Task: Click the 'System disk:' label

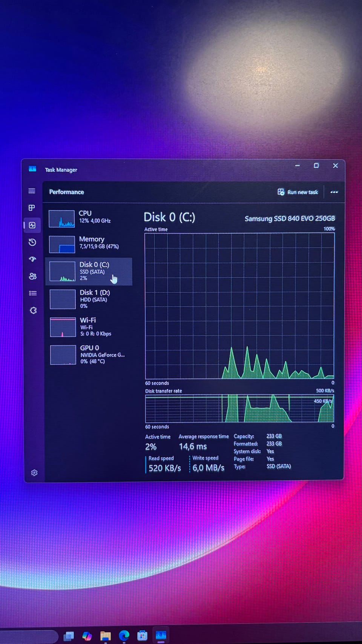Action: [247, 451]
